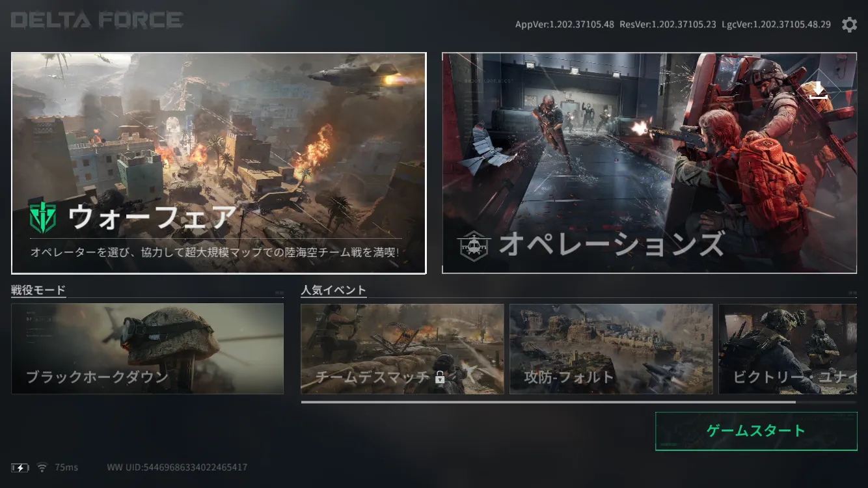Viewport: 868px width, 488px height.
Task: Click the DELTA FORCE logo
Action: pos(97,20)
